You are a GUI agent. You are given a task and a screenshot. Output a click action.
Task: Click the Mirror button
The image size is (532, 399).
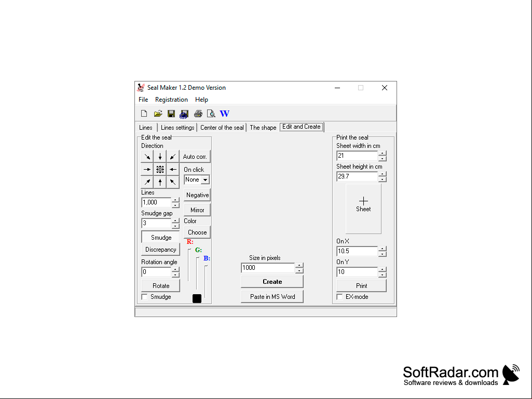(197, 210)
